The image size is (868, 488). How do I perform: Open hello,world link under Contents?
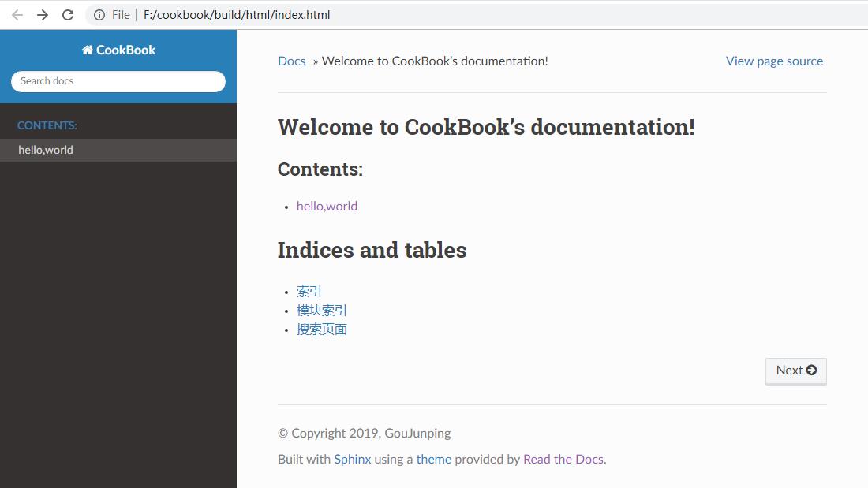tap(327, 207)
